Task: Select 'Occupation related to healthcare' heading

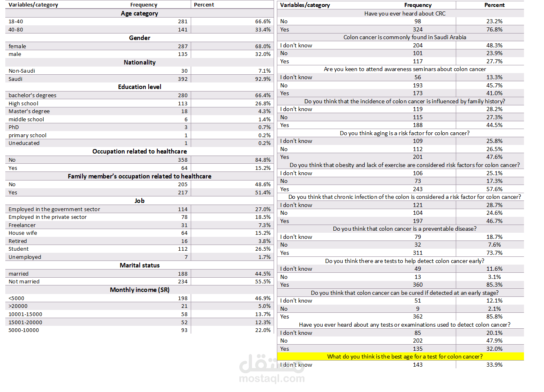Action: (x=140, y=151)
